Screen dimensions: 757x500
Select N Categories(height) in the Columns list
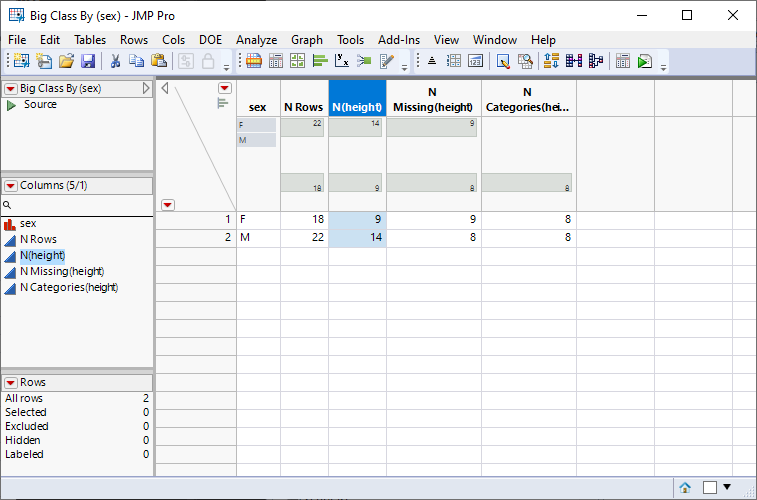(x=69, y=288)
